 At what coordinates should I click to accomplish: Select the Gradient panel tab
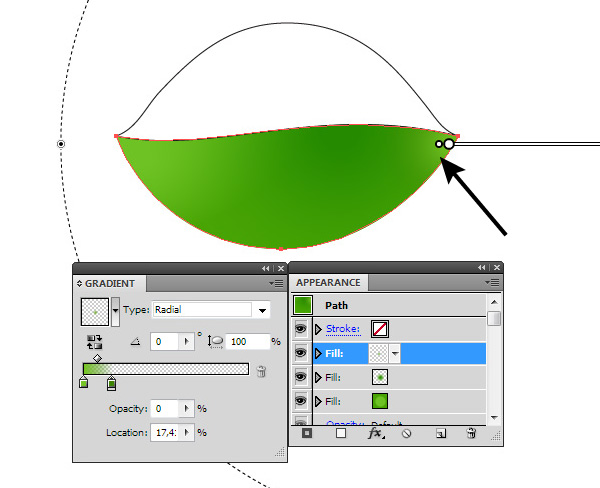[x=110, y=284]
